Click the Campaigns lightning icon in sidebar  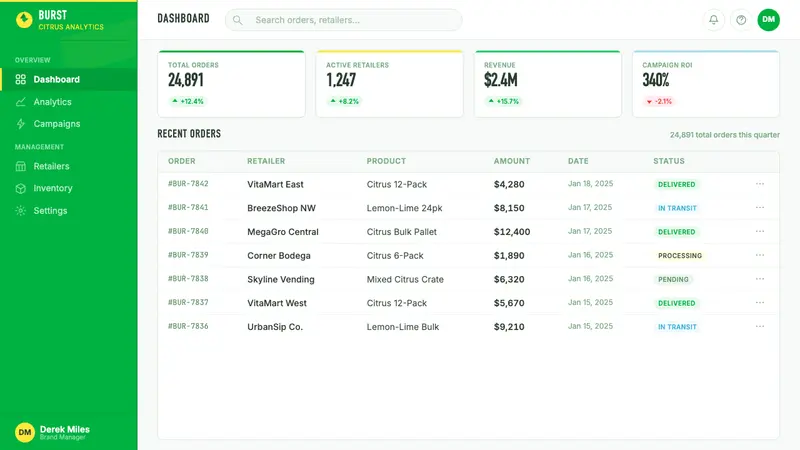pos(20,124)
